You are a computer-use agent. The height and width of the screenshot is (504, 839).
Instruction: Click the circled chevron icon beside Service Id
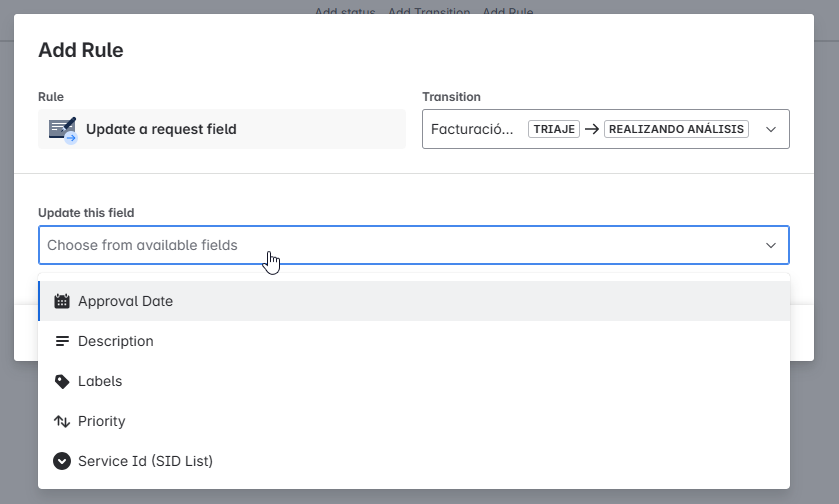(x=62, y=461)
